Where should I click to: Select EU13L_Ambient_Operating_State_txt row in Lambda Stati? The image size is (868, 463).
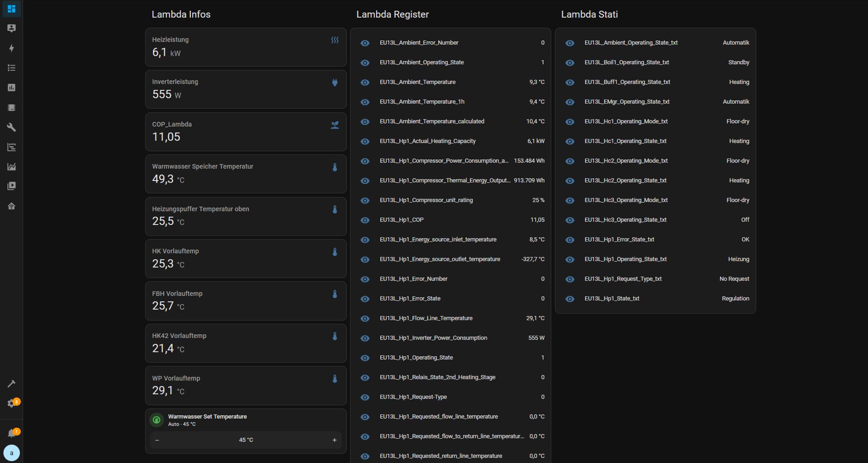click(655, 43)
